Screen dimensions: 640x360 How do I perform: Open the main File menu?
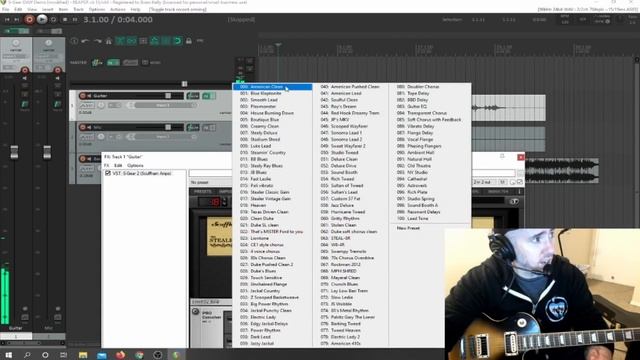tap(5, 9)
